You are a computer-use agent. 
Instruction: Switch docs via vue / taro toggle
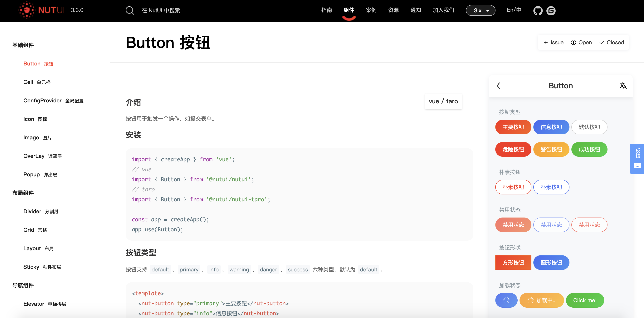coord(443,101)
